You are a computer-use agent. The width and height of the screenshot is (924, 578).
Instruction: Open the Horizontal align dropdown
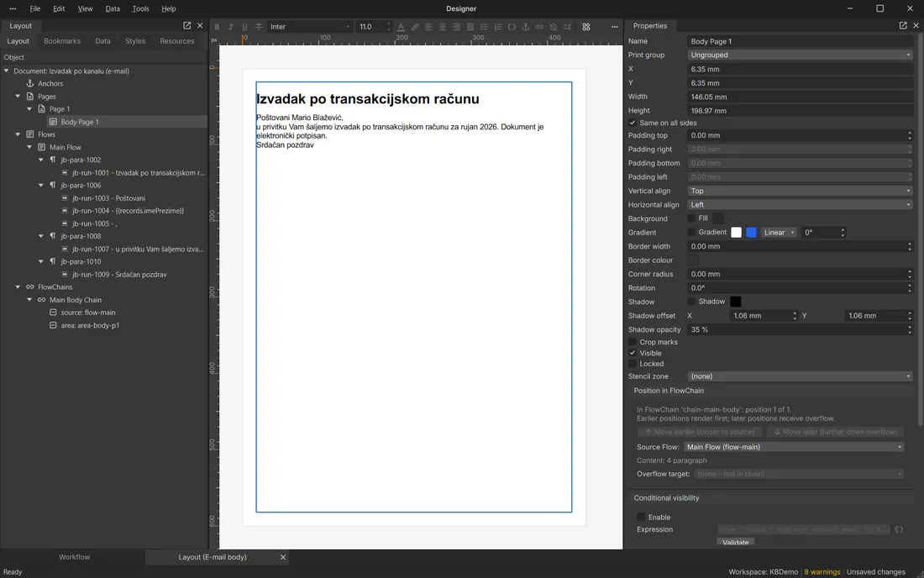pos(801,204)
